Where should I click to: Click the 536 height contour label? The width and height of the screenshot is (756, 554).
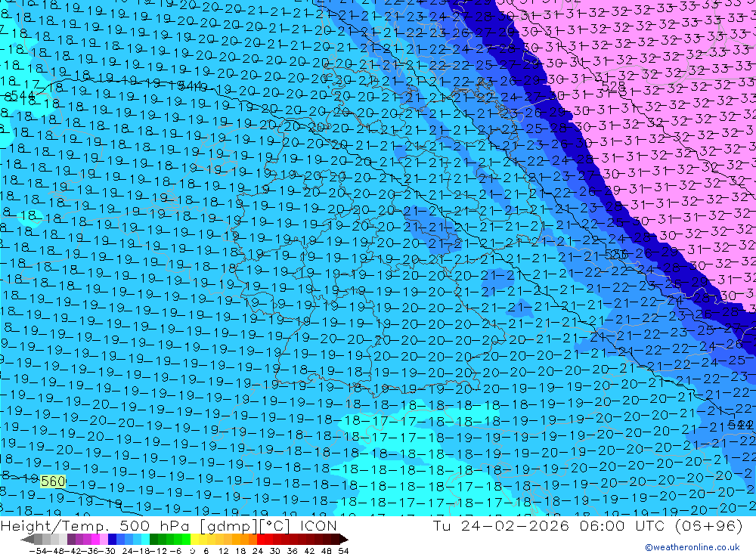pyautogui.click(x=615, y=254)
